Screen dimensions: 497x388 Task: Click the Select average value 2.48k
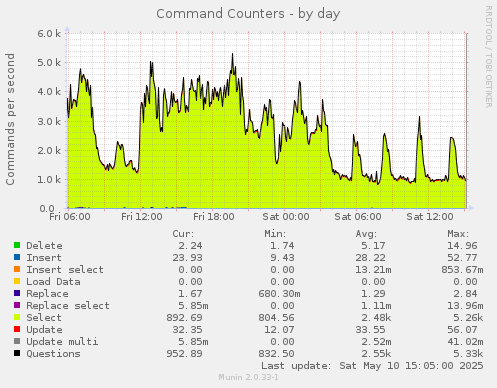point(376,318)
